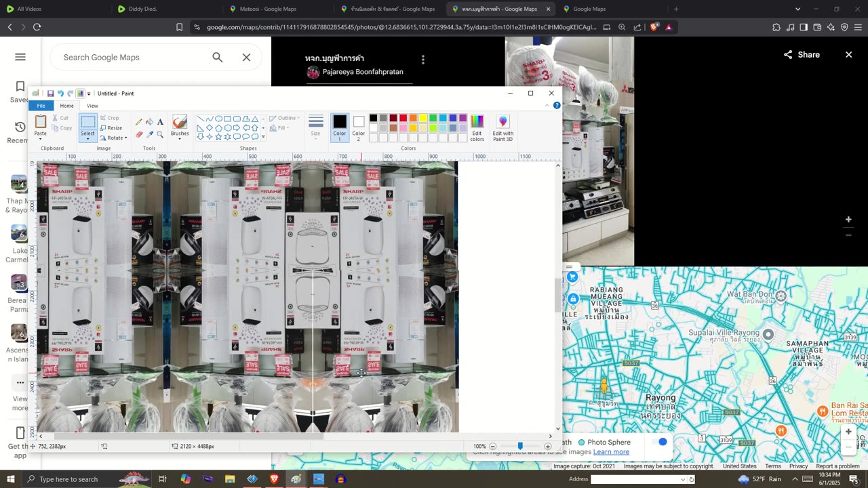Click the Redo arrow in Paint's title bar
The height and width of the screenshot is (488, 868).
click(70, 94)
